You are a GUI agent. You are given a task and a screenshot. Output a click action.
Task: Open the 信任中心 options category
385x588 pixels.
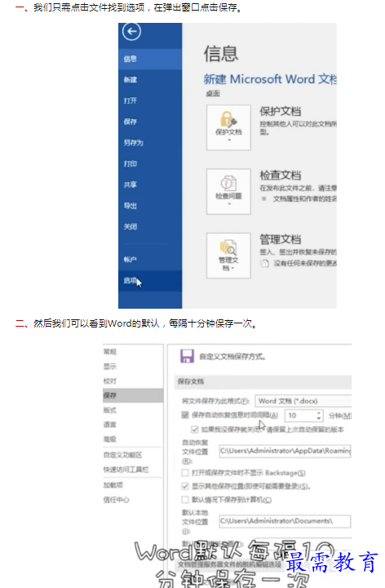(133, 500)
